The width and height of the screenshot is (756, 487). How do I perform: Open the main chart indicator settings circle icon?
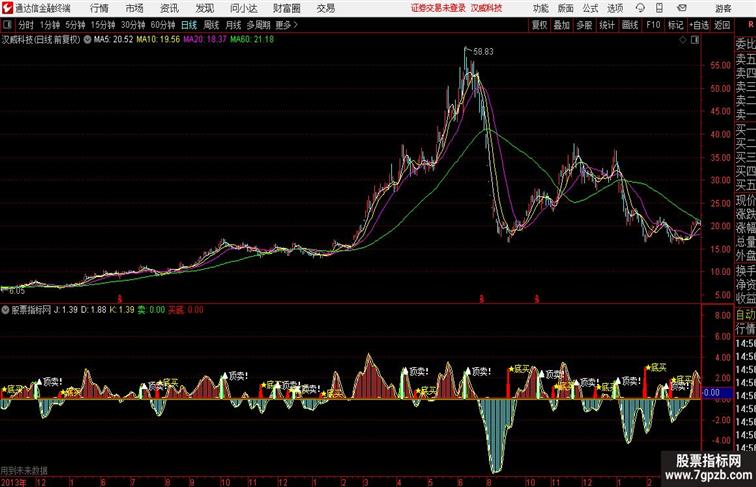click(87, 40)
